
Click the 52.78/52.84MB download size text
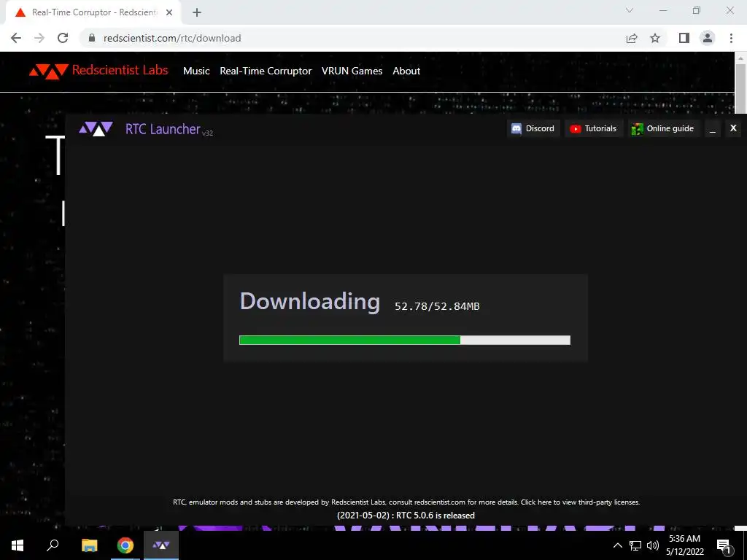(x=437, y=306)
